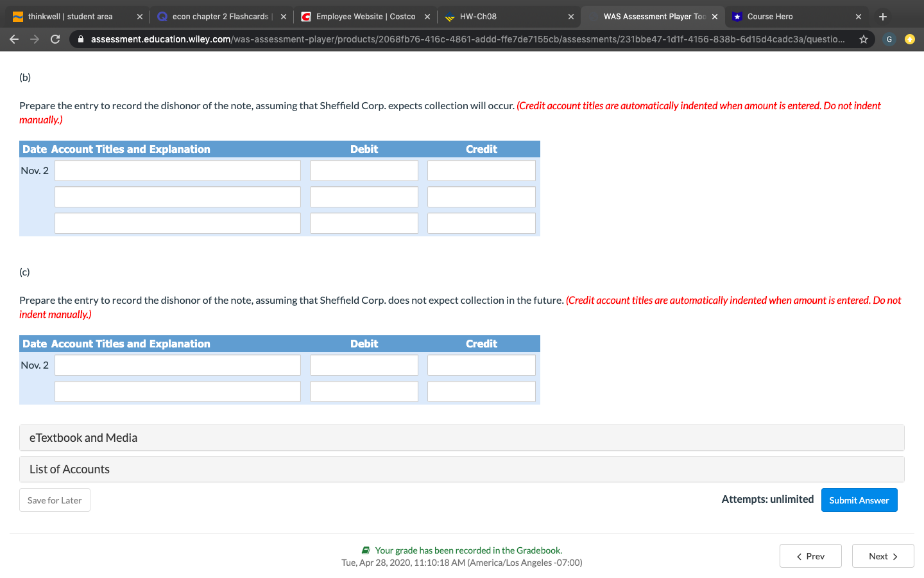Reload the page with refresh icon
Viewport: 924px width, 578px height.
click(55, 39)
